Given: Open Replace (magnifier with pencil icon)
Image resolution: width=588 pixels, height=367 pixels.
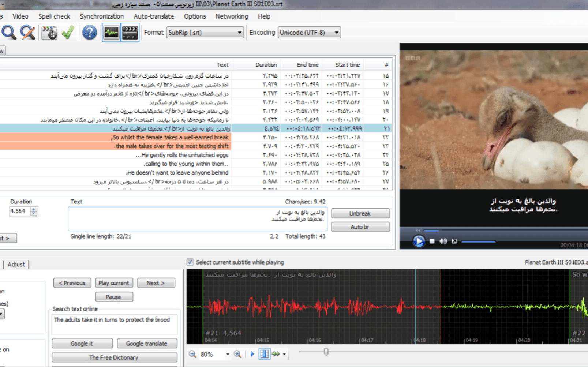Looking at the screenshot, I should tap(27, 33).
